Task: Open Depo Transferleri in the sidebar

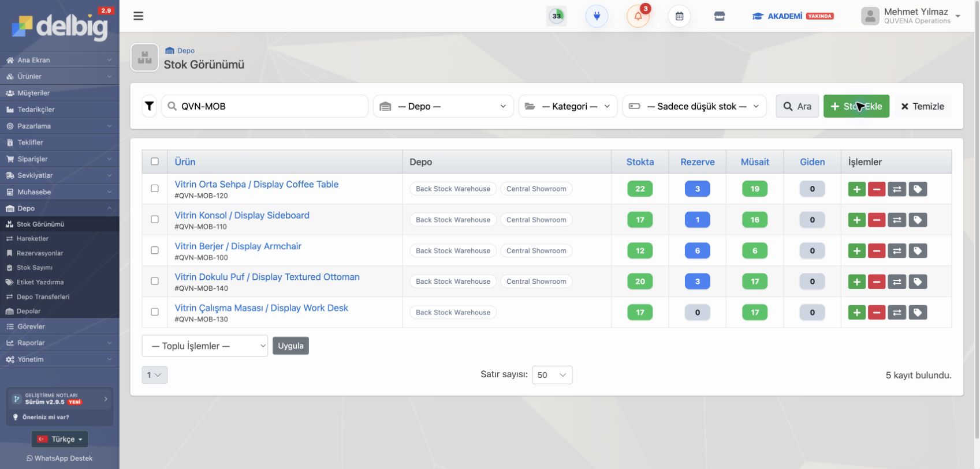Action: (x=43, y=297)
